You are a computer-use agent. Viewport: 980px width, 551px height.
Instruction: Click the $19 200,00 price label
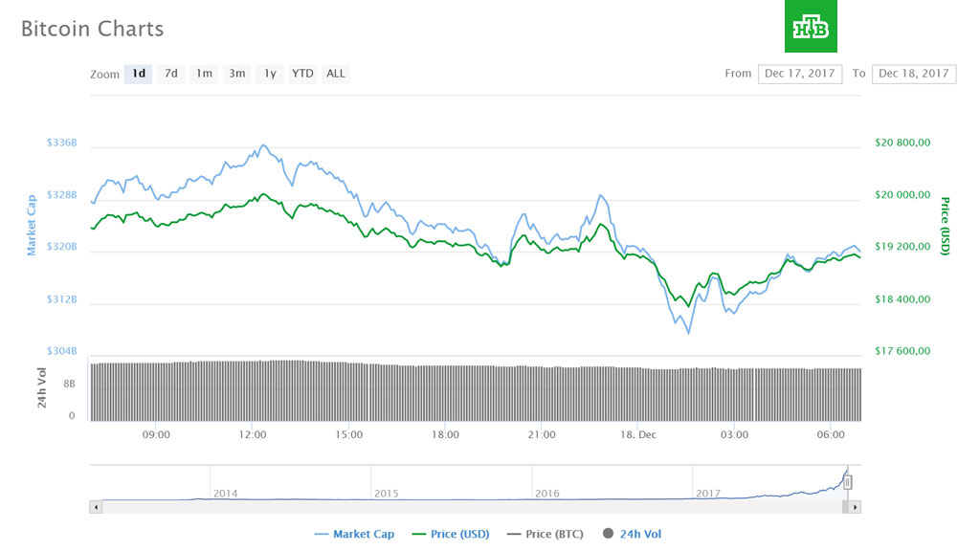(902, 247)
